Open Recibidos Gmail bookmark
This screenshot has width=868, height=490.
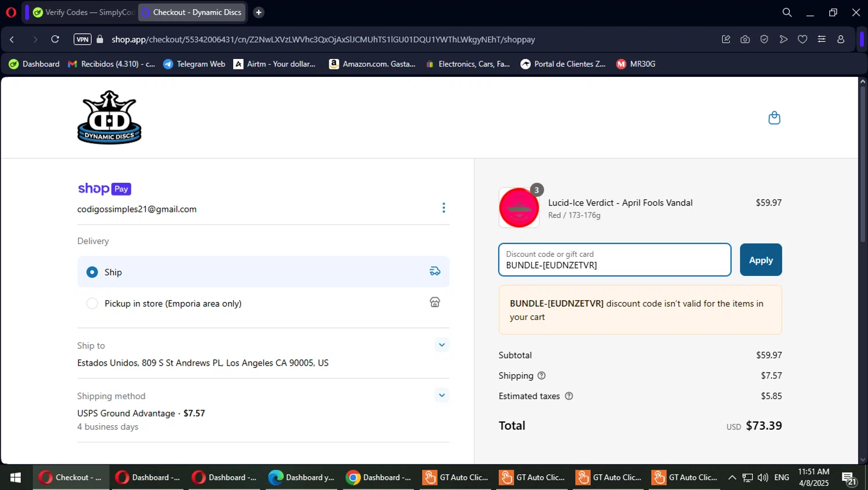112,64
